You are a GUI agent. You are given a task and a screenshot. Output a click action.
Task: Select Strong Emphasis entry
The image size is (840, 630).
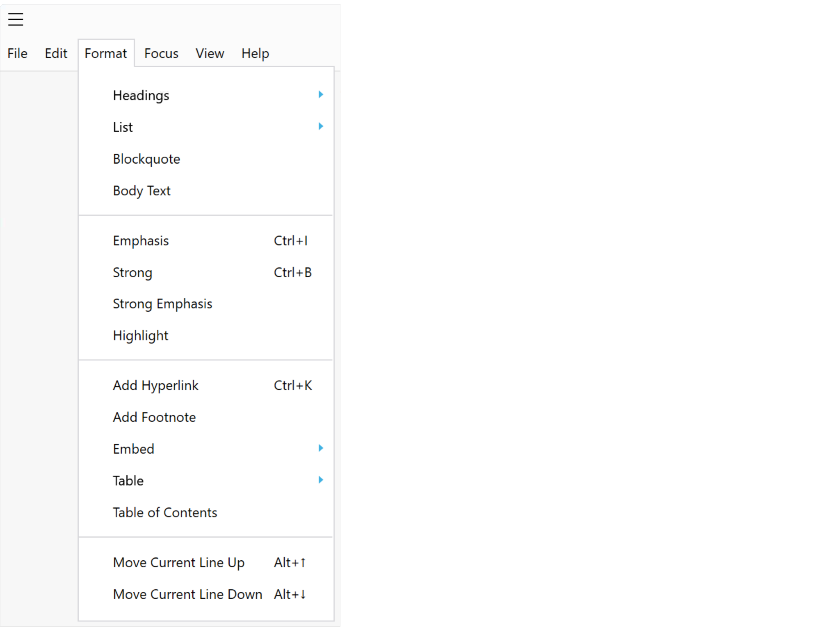pos(206,304)
